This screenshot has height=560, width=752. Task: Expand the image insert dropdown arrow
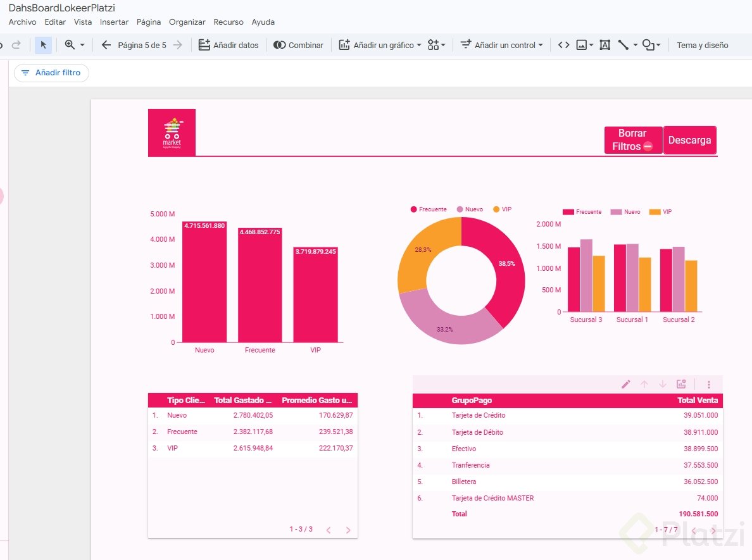click(591, 45)
